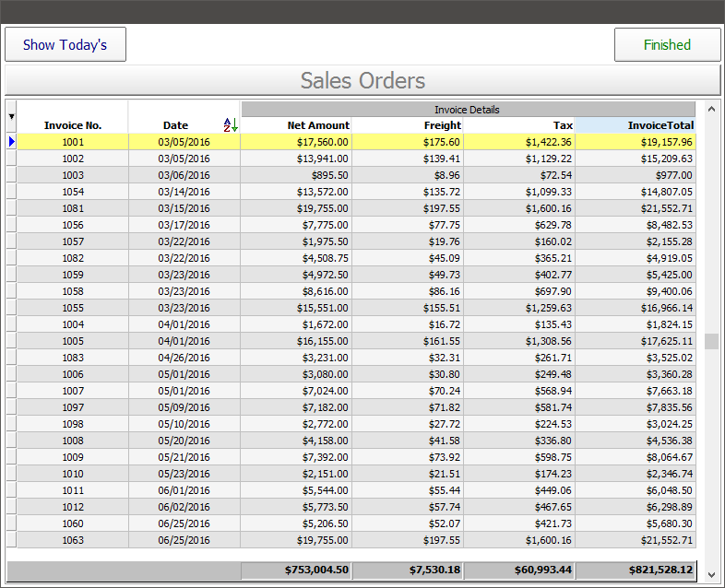Click the Sales Orders title bar
This screenshot has width=725, height=588.
[x=362, y=80]
